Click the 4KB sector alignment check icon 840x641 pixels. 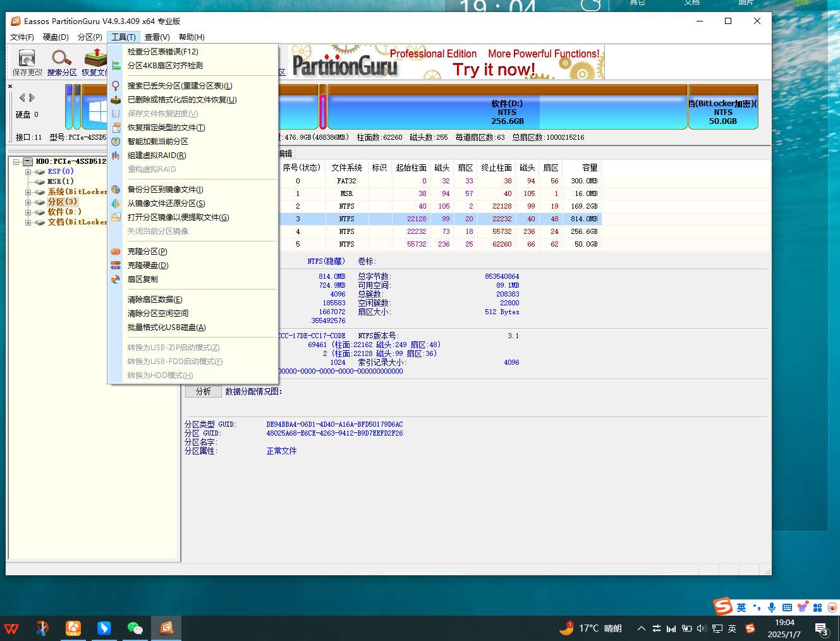click(x=116, y=66)
